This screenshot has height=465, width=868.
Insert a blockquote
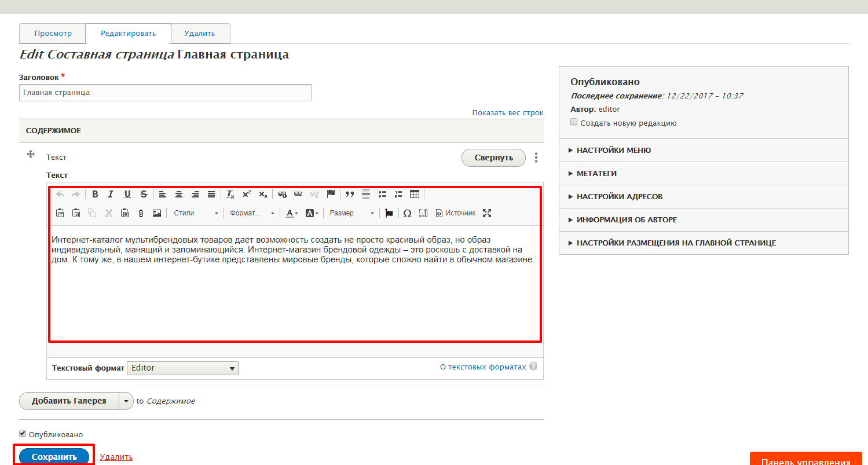coord(350,194)
